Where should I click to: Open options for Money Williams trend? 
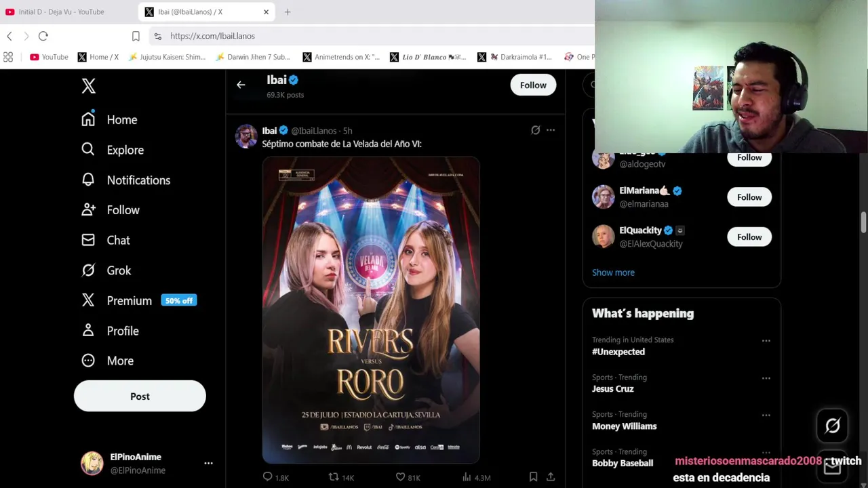pos(766,415)
